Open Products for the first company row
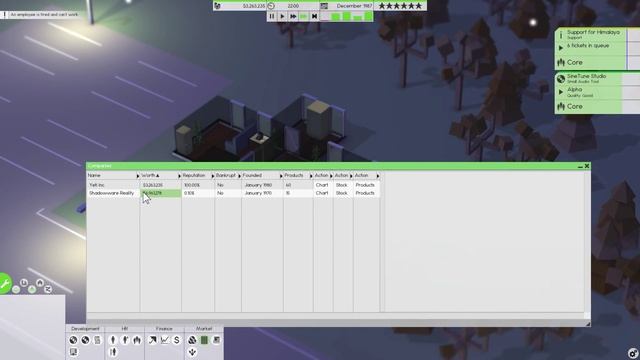Viewport: 640px width, 360px height. [365, 185]
